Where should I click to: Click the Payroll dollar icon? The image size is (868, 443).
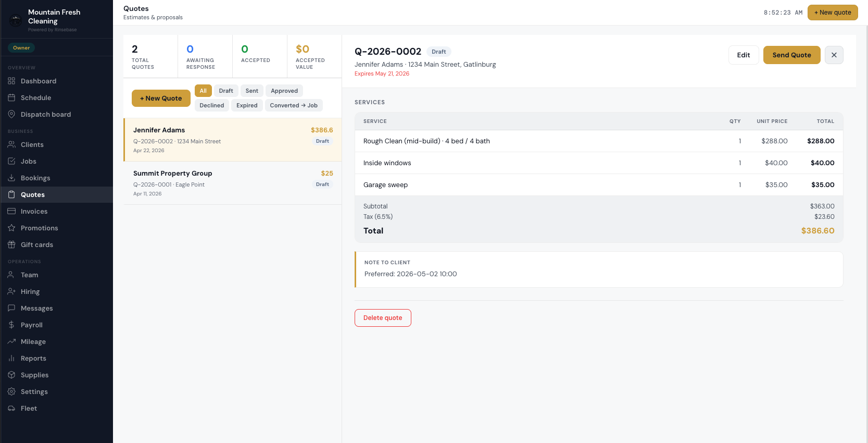tap(11, 325)
